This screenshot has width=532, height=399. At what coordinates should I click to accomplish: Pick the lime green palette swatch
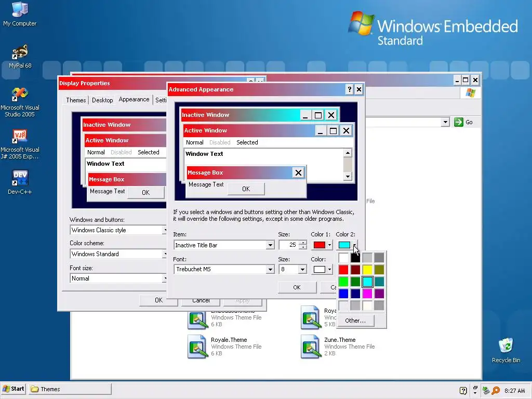(343, 282)
